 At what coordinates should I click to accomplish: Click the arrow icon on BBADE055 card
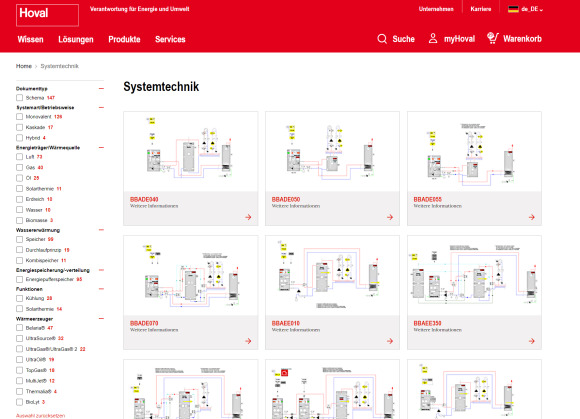532,217
